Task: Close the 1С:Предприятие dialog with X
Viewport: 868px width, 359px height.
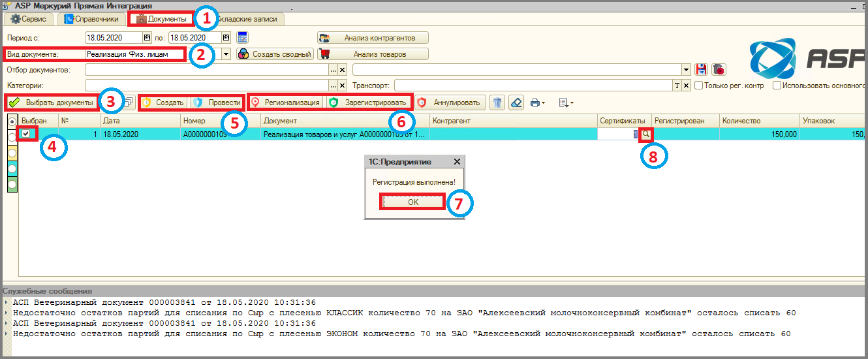Action: (x=457, y=161)
